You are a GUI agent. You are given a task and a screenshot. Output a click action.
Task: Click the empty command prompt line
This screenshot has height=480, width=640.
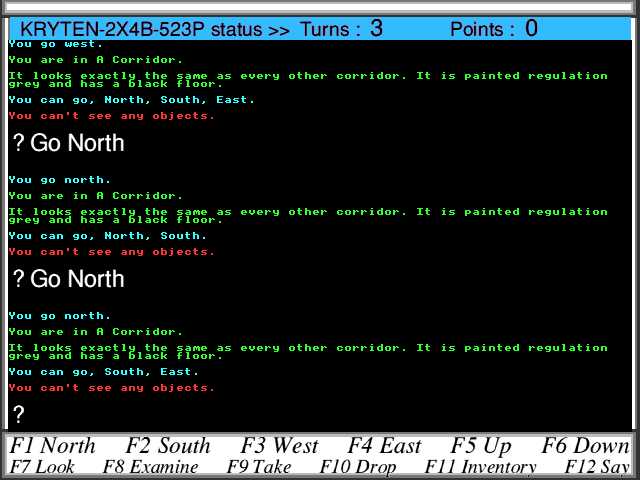pos(320,414)
